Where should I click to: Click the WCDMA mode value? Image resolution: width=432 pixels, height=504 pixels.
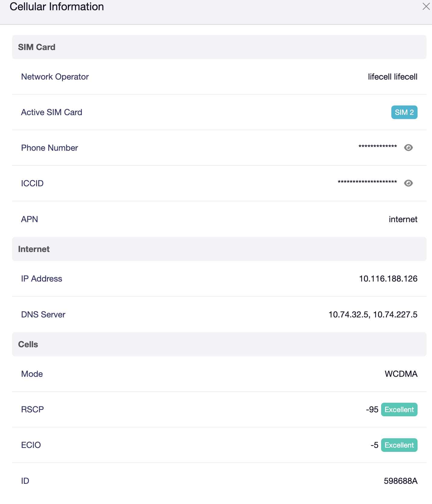(x=401, y=374)
